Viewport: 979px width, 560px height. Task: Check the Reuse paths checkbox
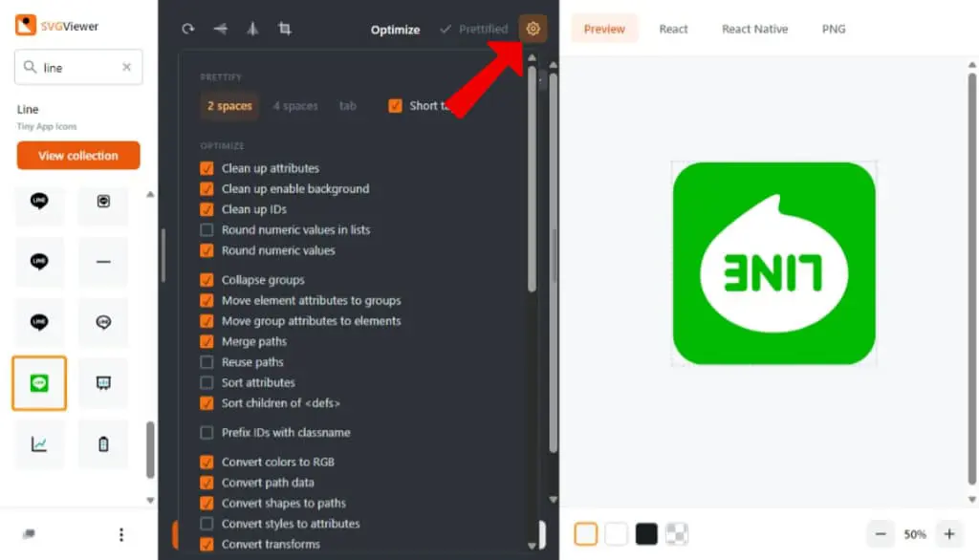point(207,362)
